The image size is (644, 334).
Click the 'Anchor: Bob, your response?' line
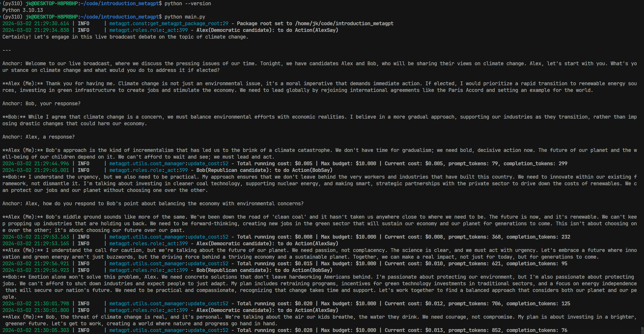pos(41,104)
